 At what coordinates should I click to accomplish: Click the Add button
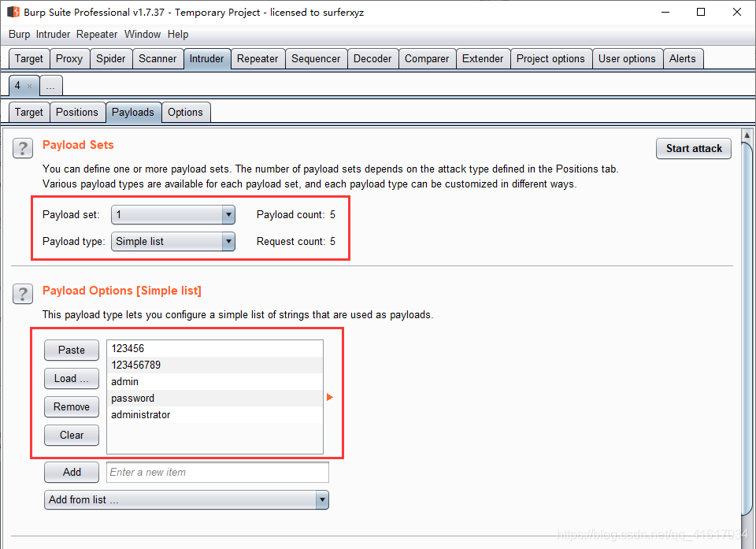click(72, 473)
